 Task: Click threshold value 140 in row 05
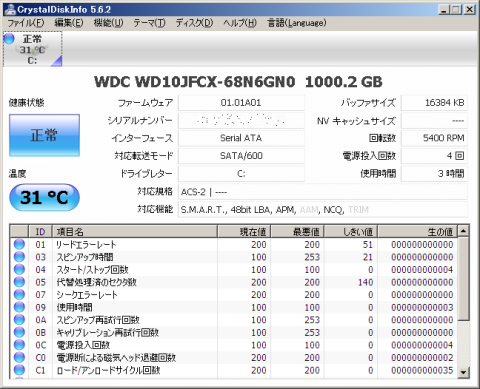point(365,282)
